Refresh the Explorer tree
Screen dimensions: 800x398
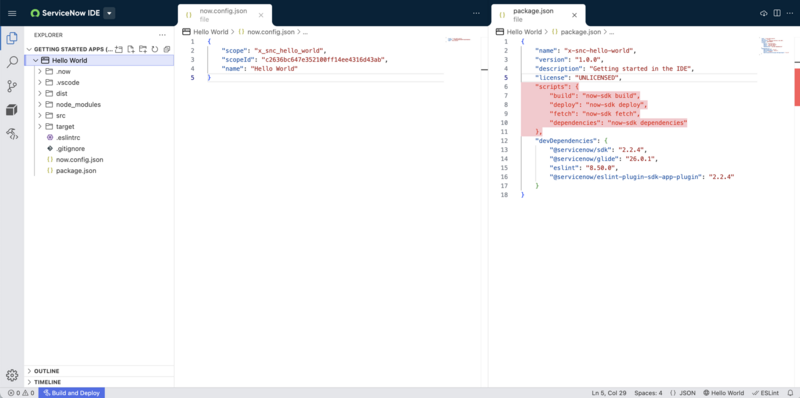click(155, 49)
